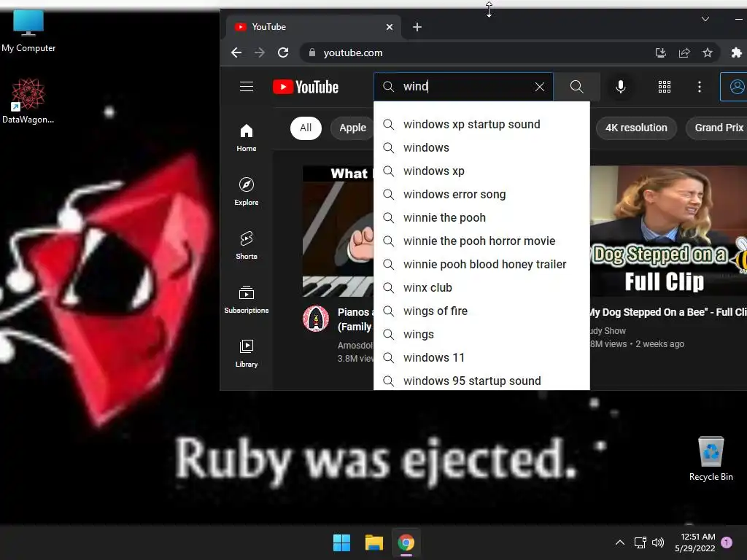View site information lock icon
The image size is (747, 560).
click(312, 52)
